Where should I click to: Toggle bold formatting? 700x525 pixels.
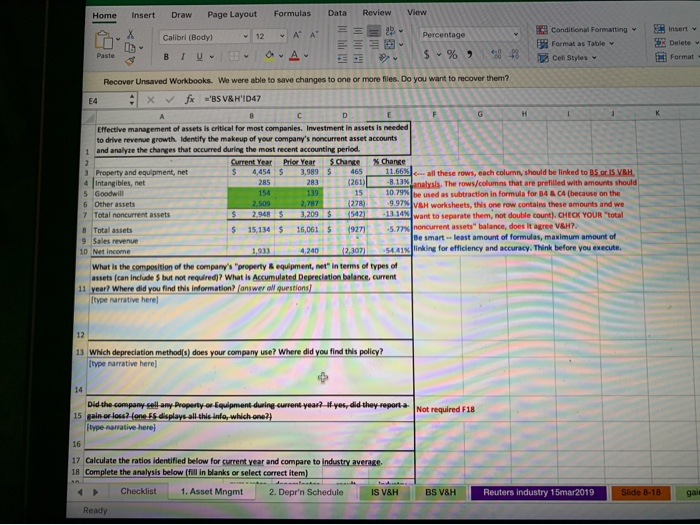tap(166, 57)
